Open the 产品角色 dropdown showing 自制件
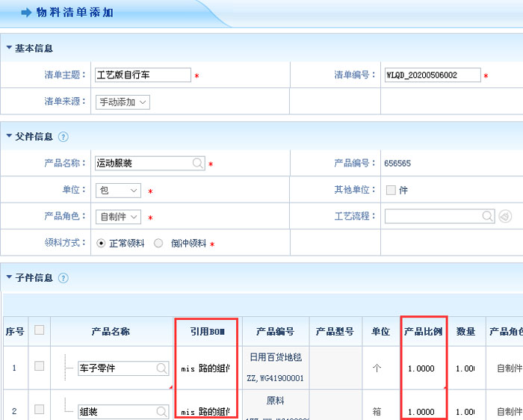 pyautogui.click(x=119, y=217)
